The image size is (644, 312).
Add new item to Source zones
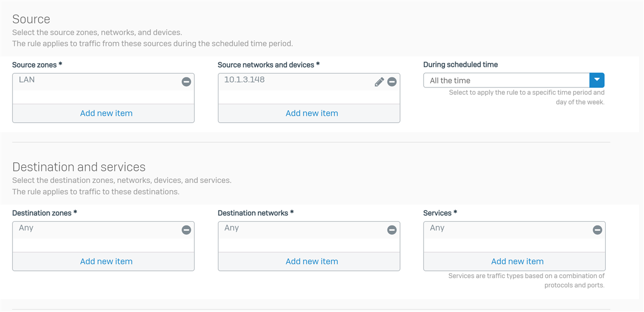pos(106,113)
